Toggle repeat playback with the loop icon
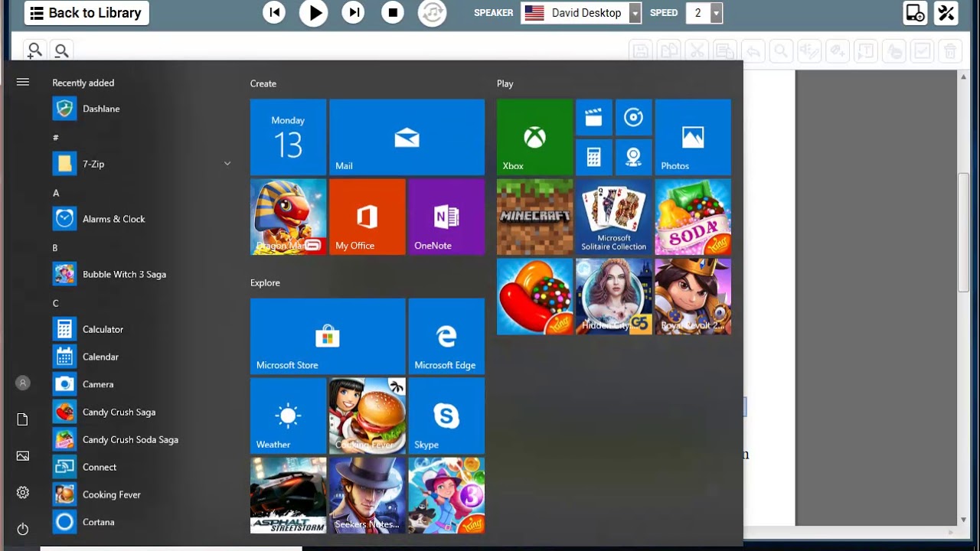 432,13
